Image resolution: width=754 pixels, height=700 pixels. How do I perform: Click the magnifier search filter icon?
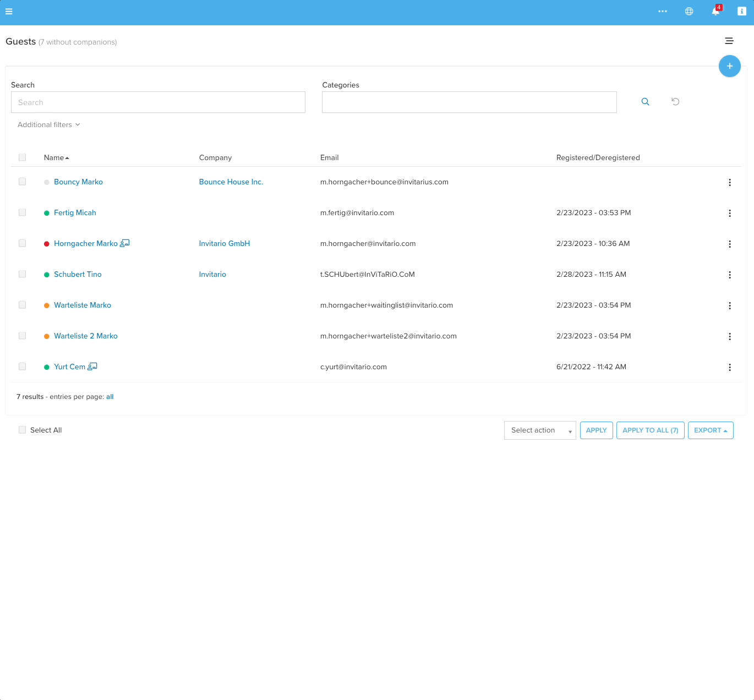645,102
